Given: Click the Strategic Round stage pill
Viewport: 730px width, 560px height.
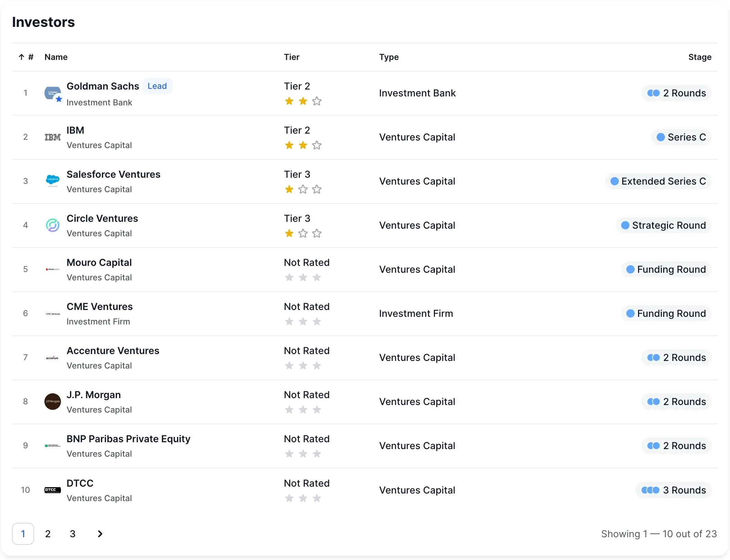Looking at the screenshot, I should click(664, 225).
